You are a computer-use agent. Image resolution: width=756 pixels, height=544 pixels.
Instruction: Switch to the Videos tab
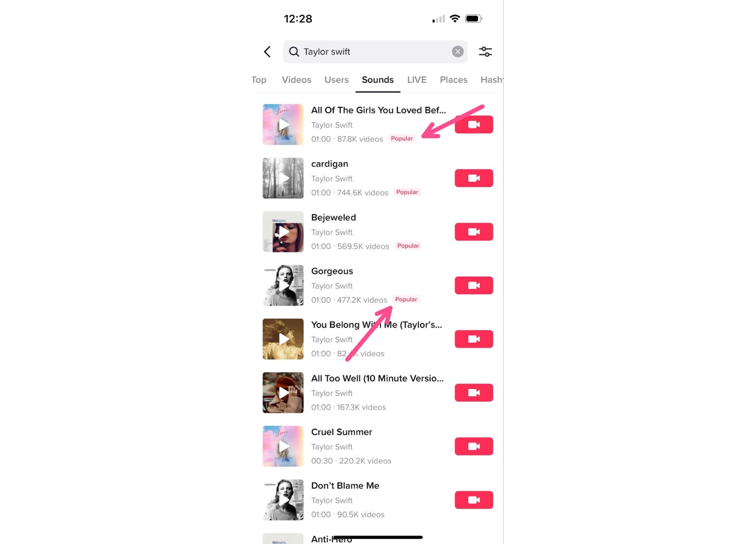(296, 80)
